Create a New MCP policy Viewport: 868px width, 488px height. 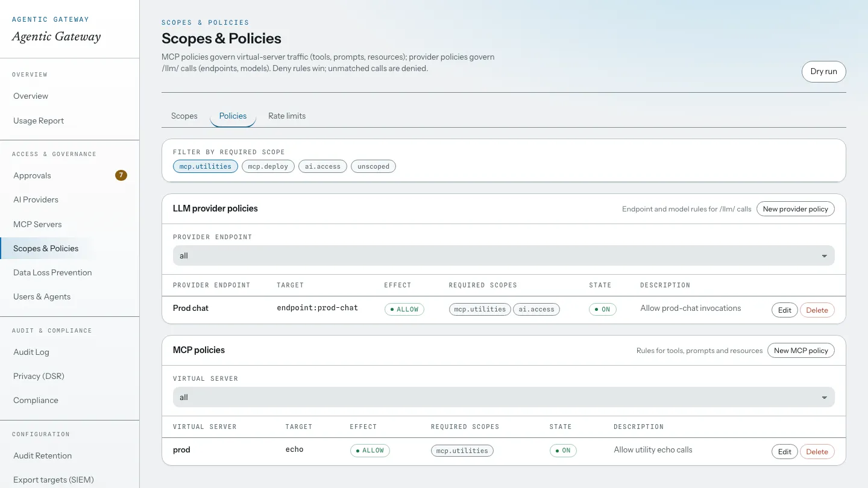click(801, 351)
